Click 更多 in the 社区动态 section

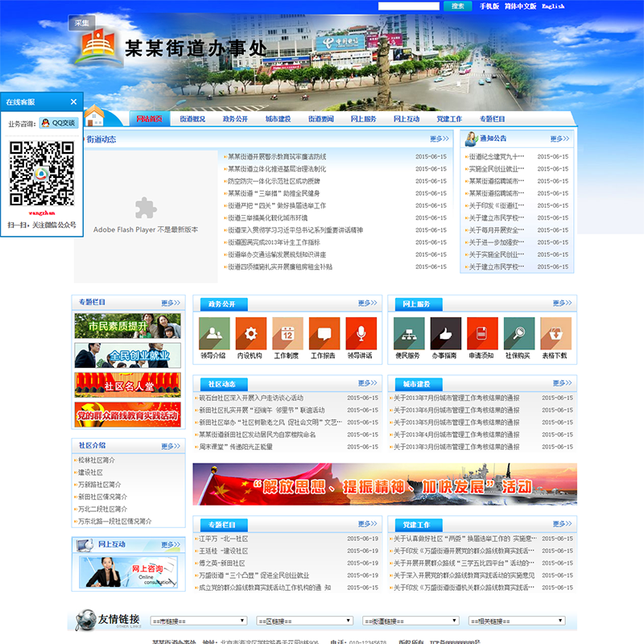tap(367, 383)
